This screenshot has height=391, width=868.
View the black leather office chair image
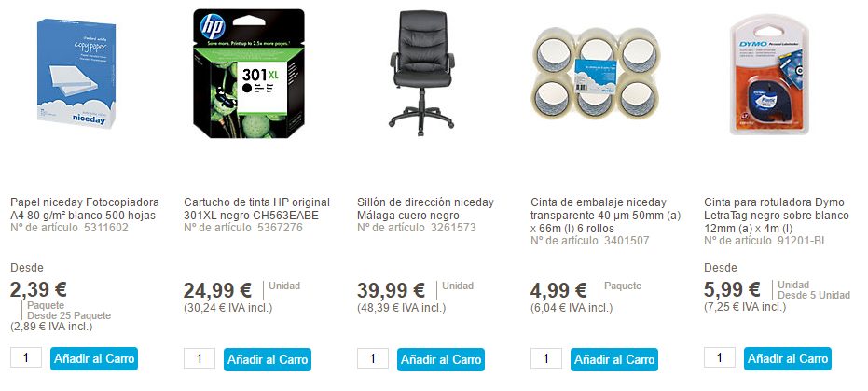421,74
